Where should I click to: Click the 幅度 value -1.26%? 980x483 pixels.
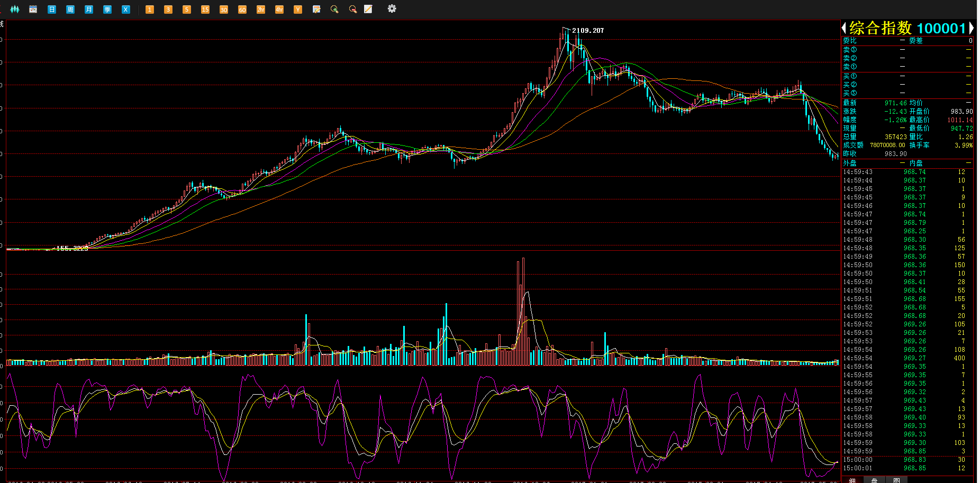tap(895, 120)
